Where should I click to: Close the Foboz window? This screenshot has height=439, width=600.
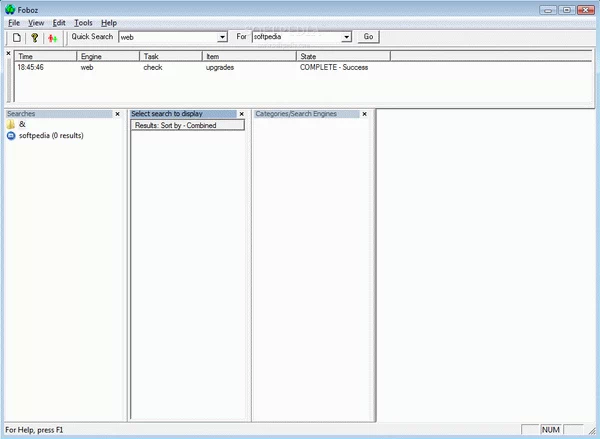[585, 10]
